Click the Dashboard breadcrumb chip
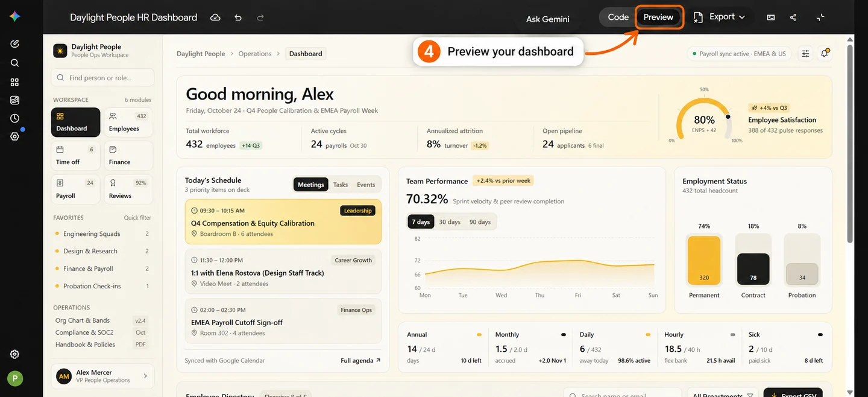 pyautogui.click(x=306, y=54)
